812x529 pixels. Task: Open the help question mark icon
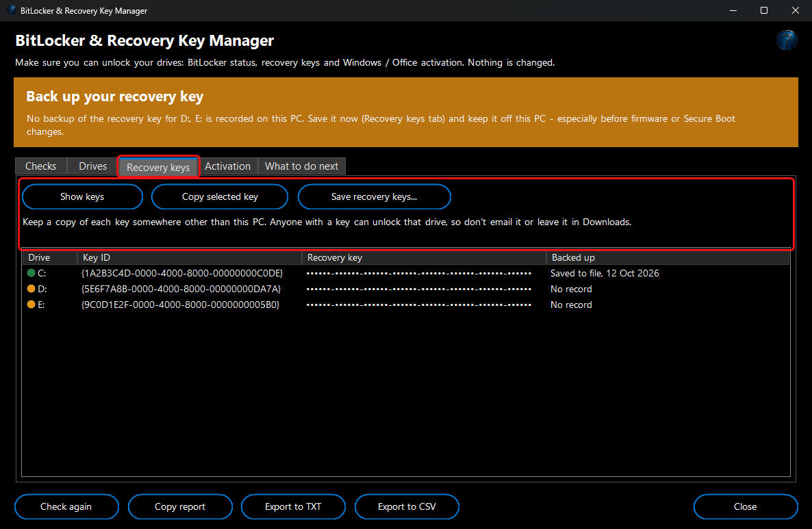coord(786,40)
